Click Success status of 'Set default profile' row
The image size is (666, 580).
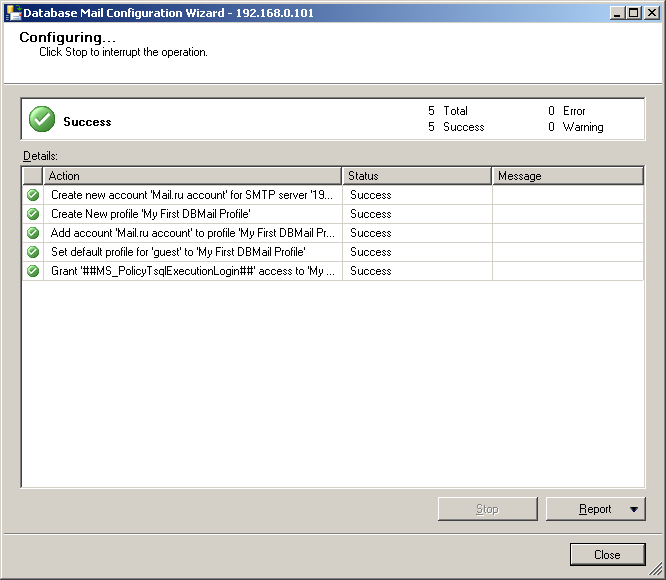point(371,252)
